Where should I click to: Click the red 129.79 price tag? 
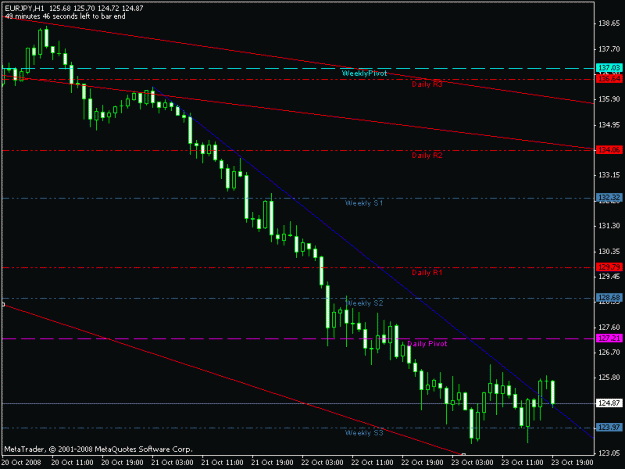coord(609,267)
